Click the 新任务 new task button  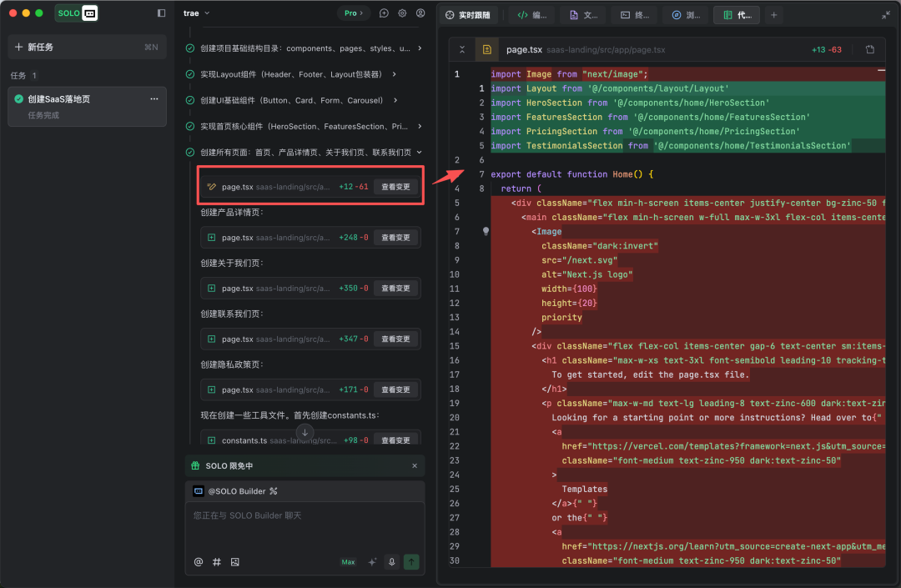click(87, 47)
